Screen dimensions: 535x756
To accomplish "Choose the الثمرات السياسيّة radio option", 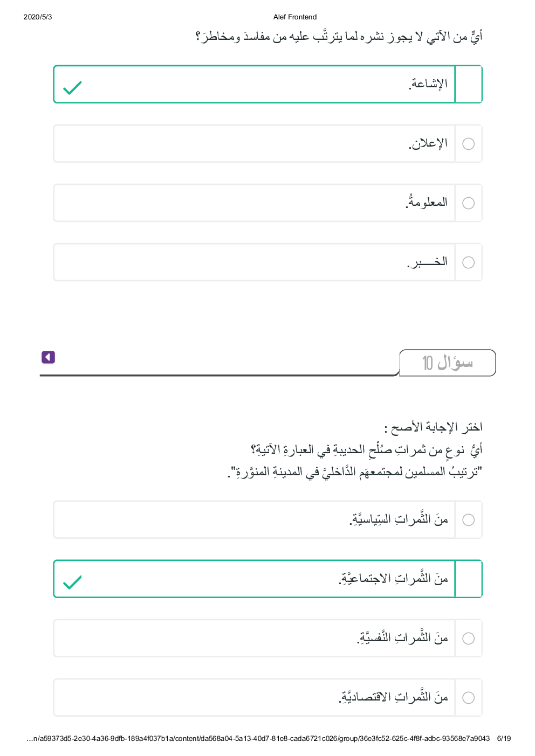I will pyautogui.click(x=469, y=520).
